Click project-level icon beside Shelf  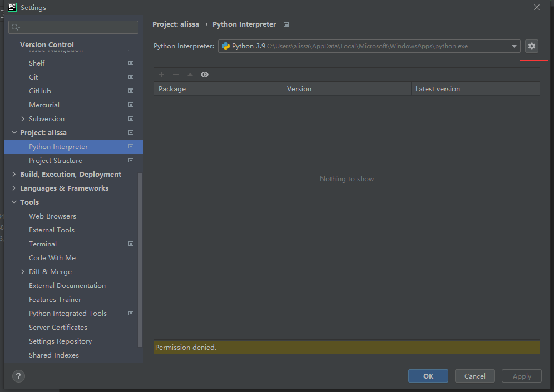[131, 63]
